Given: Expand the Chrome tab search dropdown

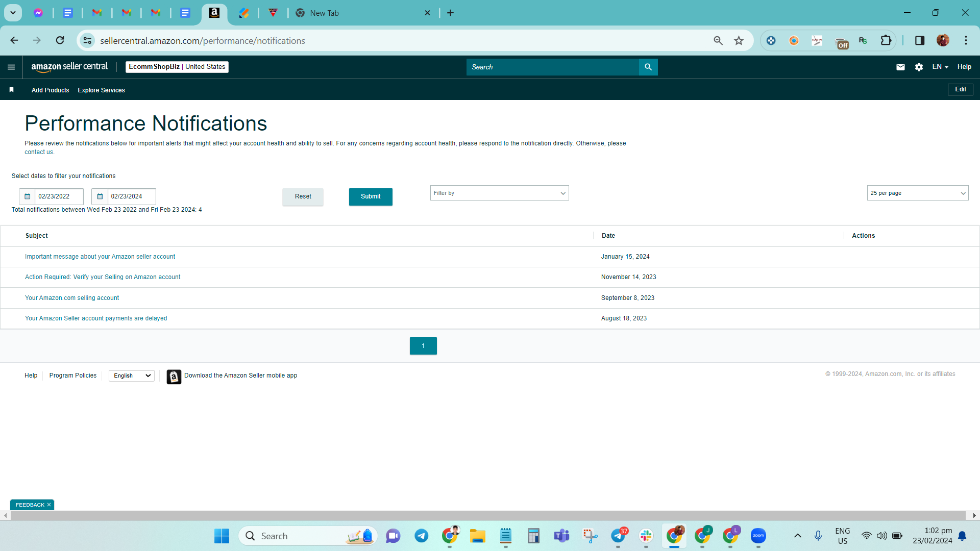Looking at the screenshot, I should click(13, 13).
